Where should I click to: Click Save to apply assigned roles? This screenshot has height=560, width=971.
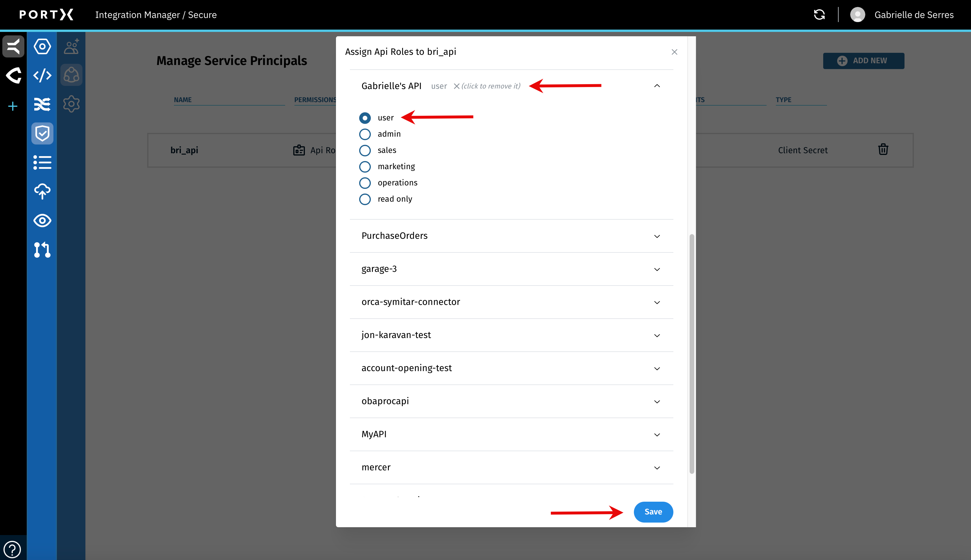(x=653, y=512)
